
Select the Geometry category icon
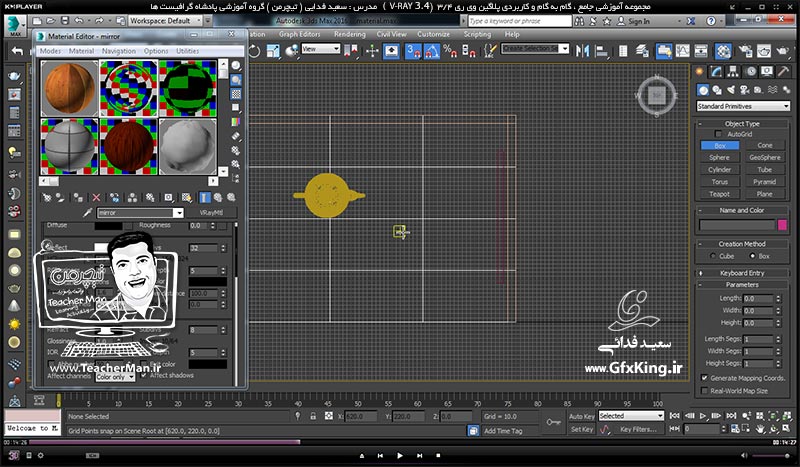click(704, 90)
